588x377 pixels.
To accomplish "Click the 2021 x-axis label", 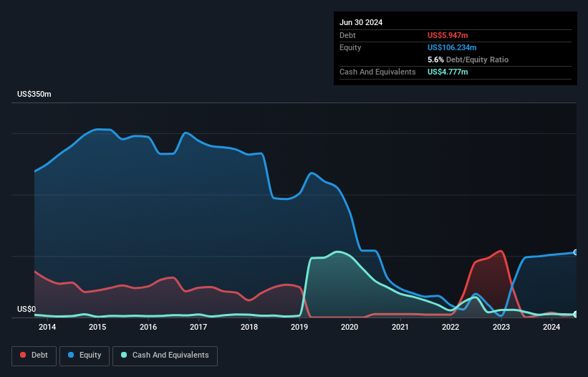I will 400,327.
